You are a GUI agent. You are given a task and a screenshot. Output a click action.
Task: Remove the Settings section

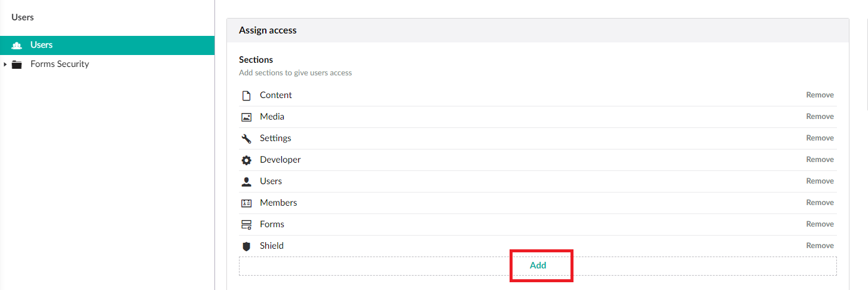(x=820, y=138)
